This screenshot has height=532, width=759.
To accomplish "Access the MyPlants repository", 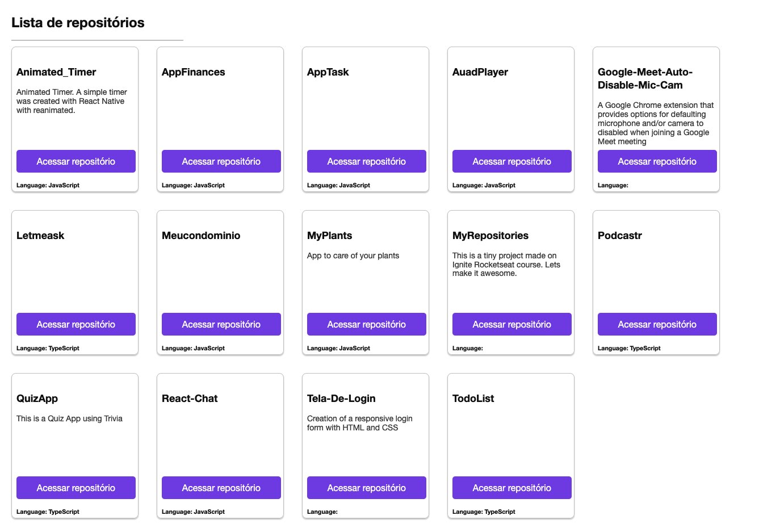I will [366, 324].
